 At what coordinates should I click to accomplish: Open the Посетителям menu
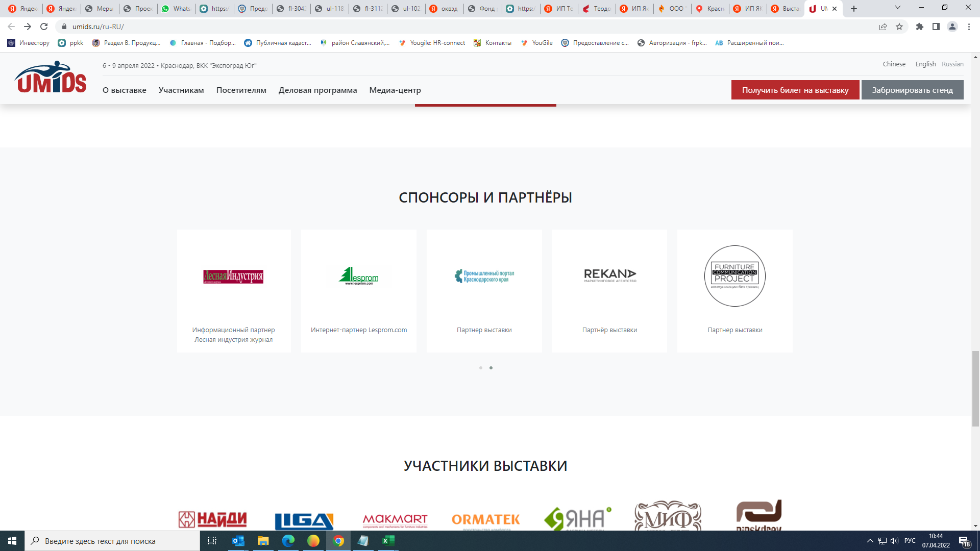click(x=241, y=90)
